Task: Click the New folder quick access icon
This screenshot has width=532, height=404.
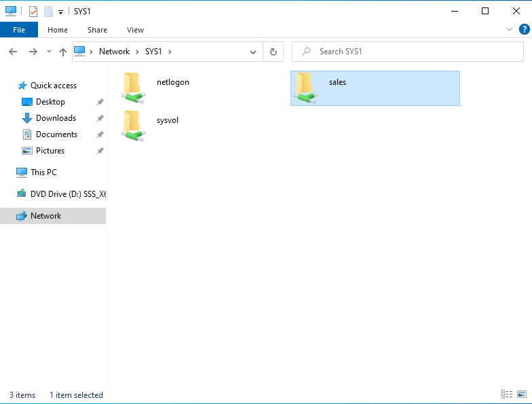Action: pyautogui.click(x=49, y=12)
